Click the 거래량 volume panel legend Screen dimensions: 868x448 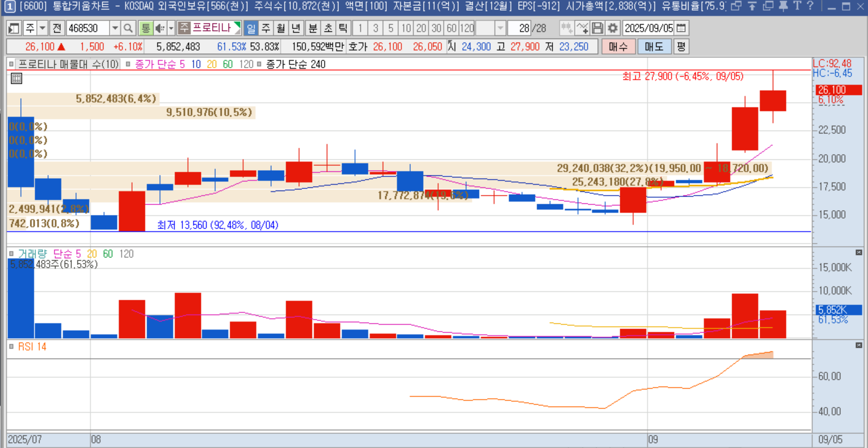tap(33, 254)
